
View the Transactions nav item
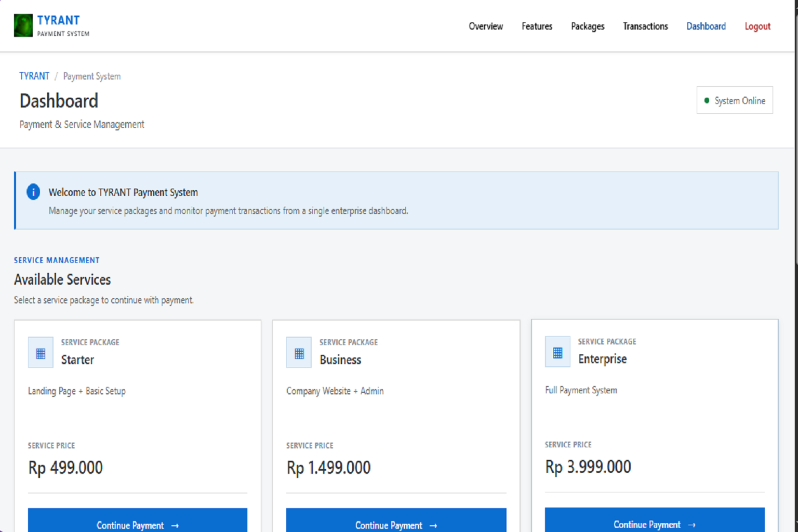tap(645, 26)
